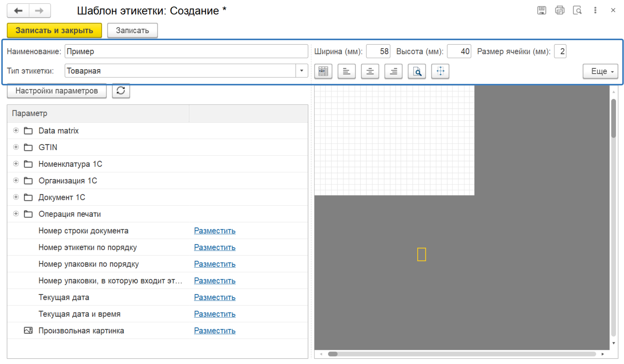Click Разместить for Текущая дата и время

(215, 314)
